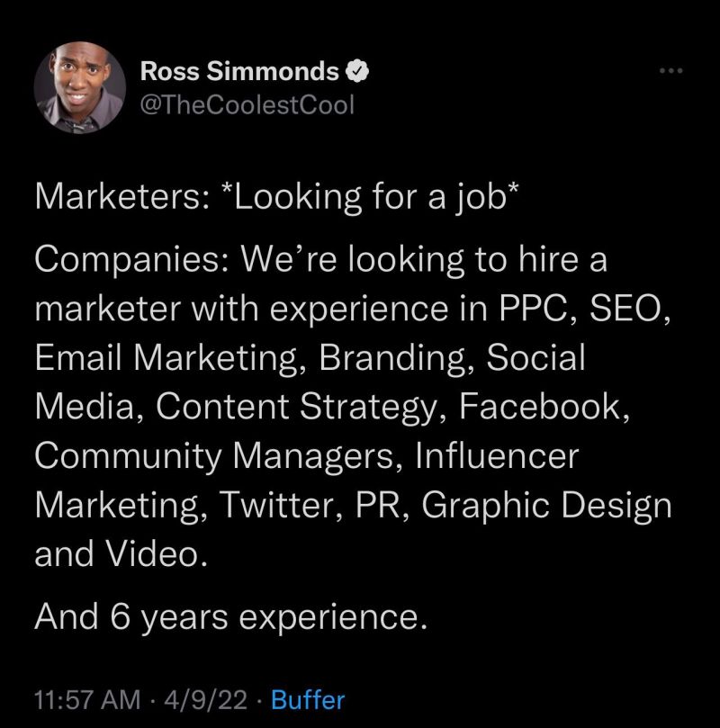Click the Buffer source link

point(308,699)
